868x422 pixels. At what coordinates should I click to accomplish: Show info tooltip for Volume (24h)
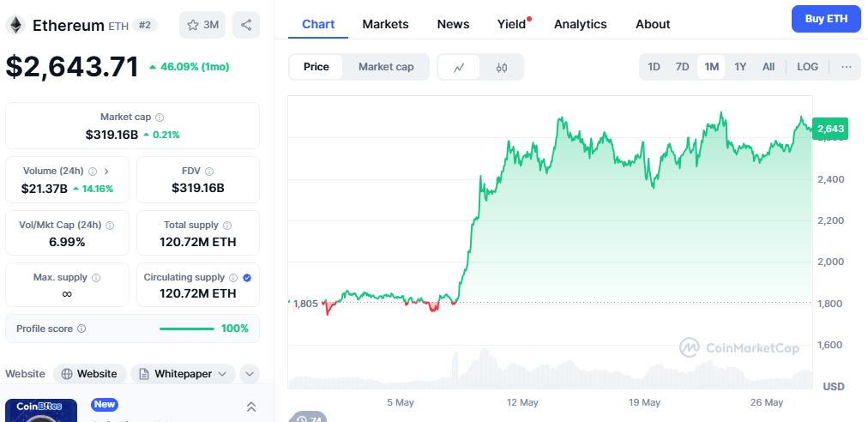(93, 172)
